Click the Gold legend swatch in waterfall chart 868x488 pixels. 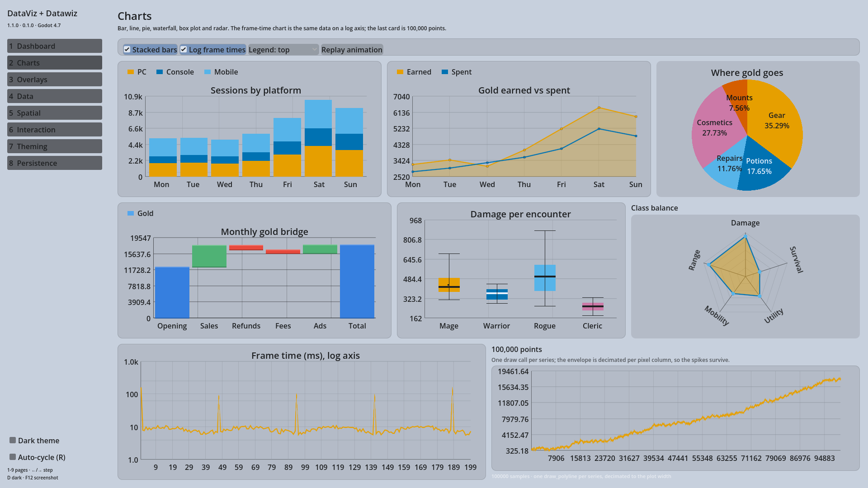point(131,213)
